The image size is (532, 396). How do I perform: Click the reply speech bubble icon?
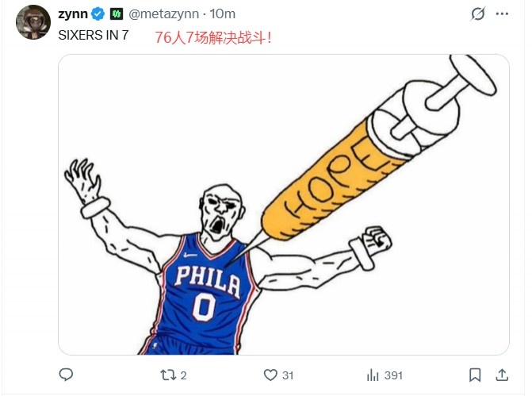[x=67, y=375]
